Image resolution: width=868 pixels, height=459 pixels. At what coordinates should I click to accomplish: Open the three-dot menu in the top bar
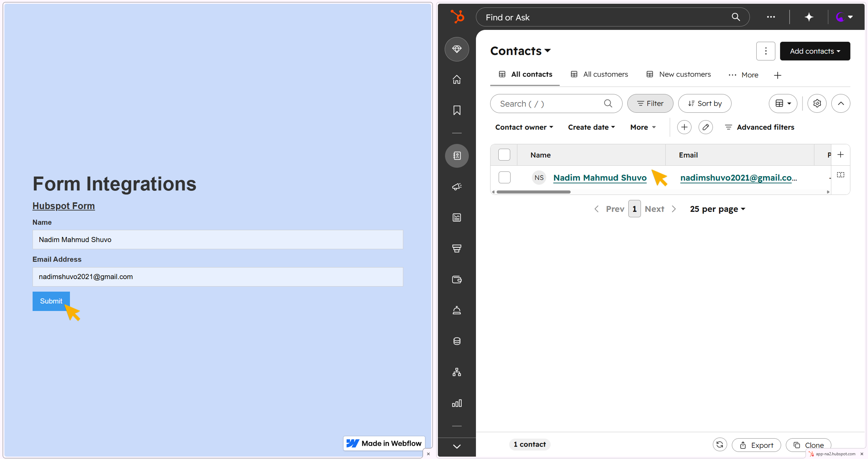[771, 17]
